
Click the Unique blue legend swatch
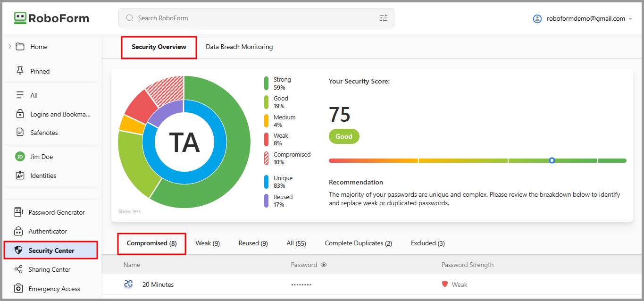click(x=267, y=182)
